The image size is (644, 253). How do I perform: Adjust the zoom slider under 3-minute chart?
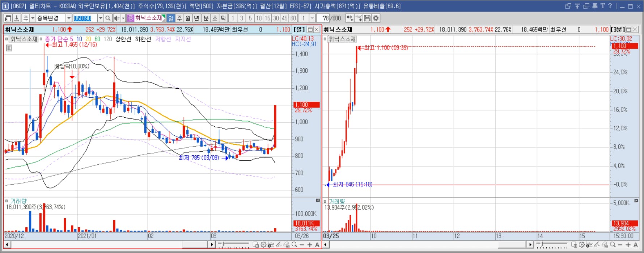tap(552, 245)
